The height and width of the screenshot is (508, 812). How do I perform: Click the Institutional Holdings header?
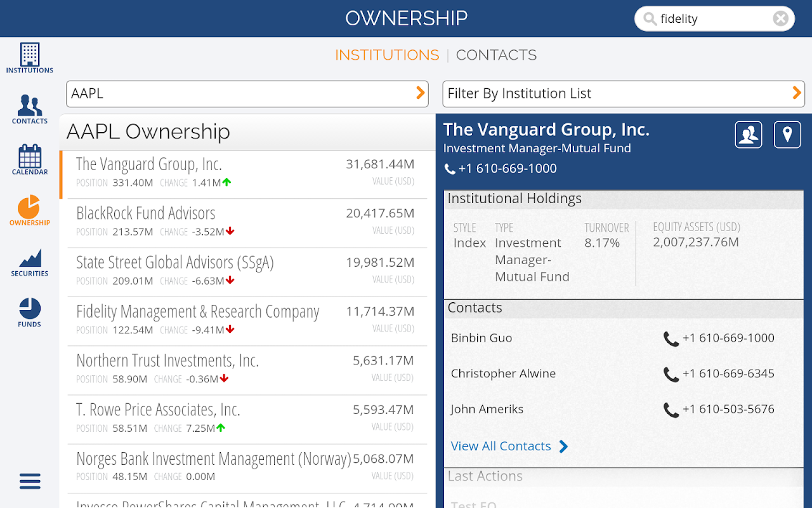(624, 199)
